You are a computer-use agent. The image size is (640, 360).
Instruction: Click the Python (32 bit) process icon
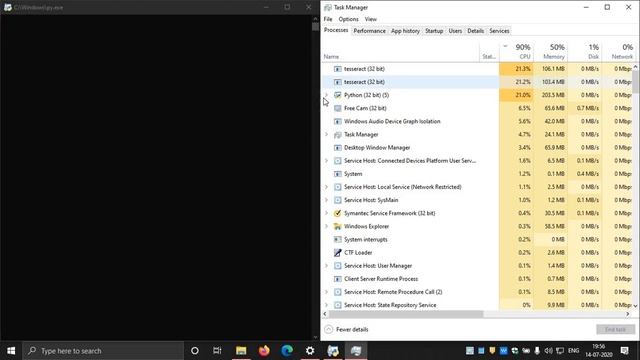(x=338, y=95)
